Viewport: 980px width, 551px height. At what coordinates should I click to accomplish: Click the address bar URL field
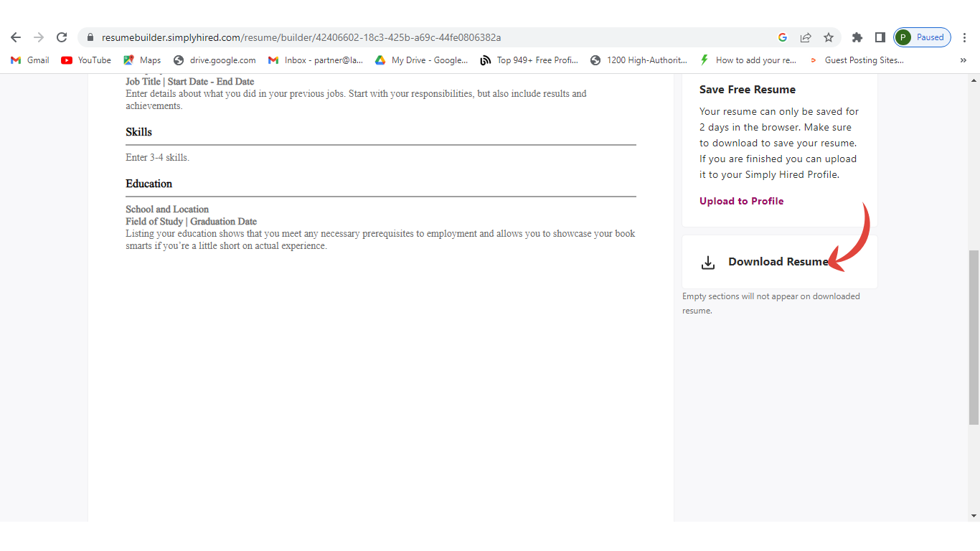click(430, 37)
